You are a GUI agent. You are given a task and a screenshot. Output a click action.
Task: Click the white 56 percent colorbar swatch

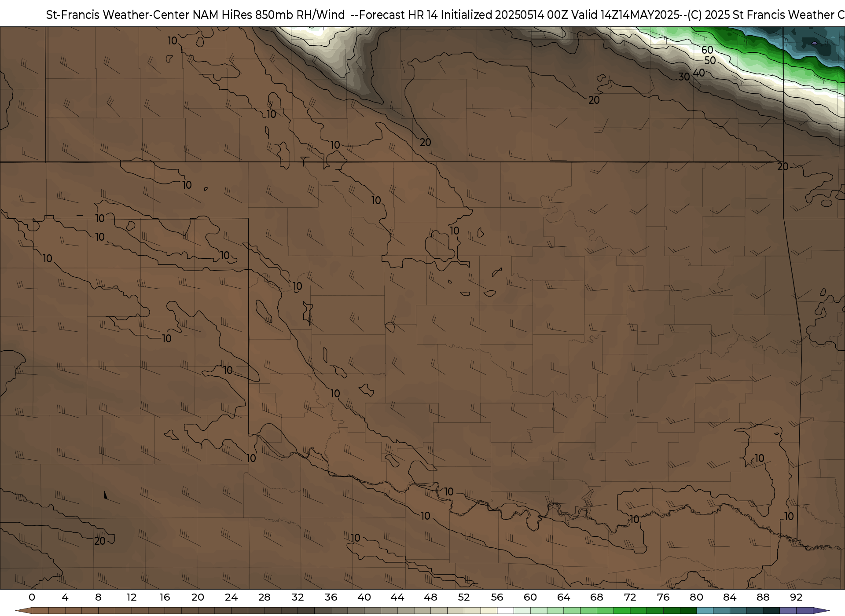point(505,611)
